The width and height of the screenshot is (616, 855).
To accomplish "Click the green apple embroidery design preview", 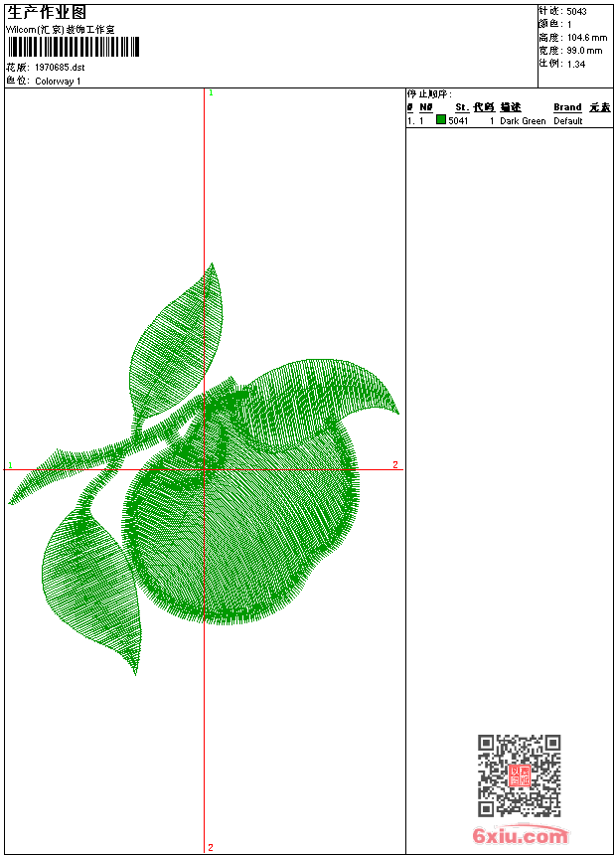I will pyautogui.click(x=204, y=469).
